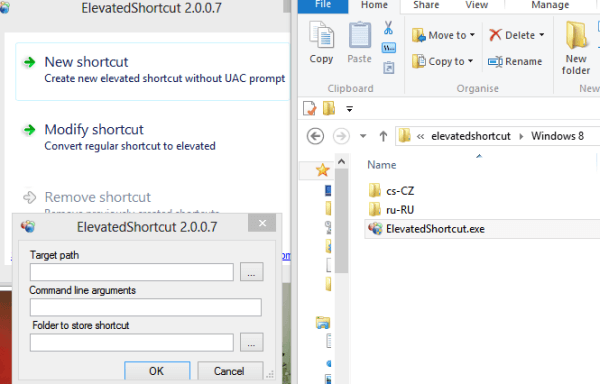The height and width of the screenshot is (384, 600).
Task: Close the ElevatedShortcut dialog
Action: click(x=262, y=223)
